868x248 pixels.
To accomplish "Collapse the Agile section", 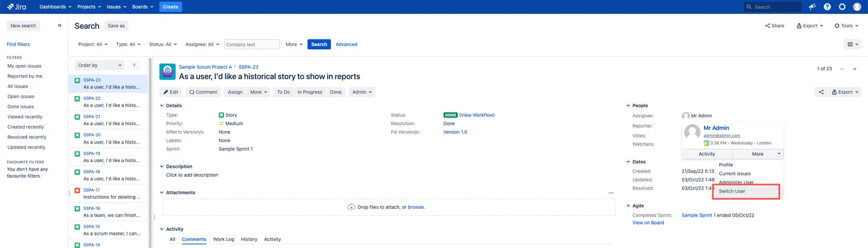I will click(x=628, y=206).
